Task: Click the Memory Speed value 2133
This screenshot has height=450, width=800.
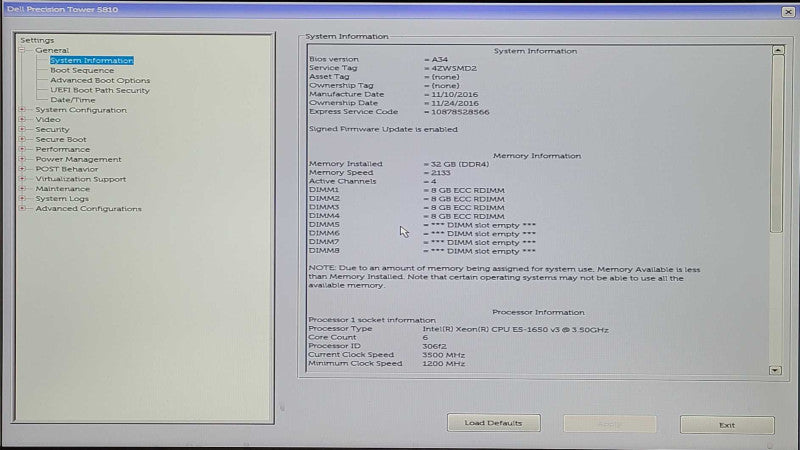Action: tap(440, 173)
